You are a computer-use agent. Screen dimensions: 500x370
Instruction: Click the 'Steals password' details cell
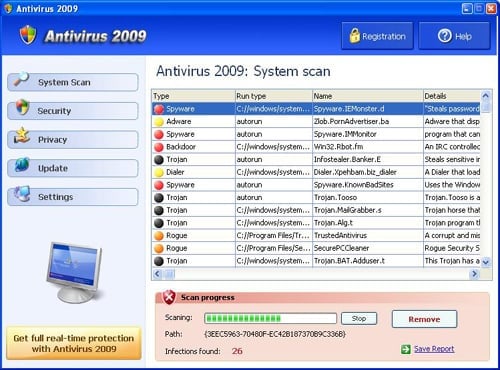452,109
